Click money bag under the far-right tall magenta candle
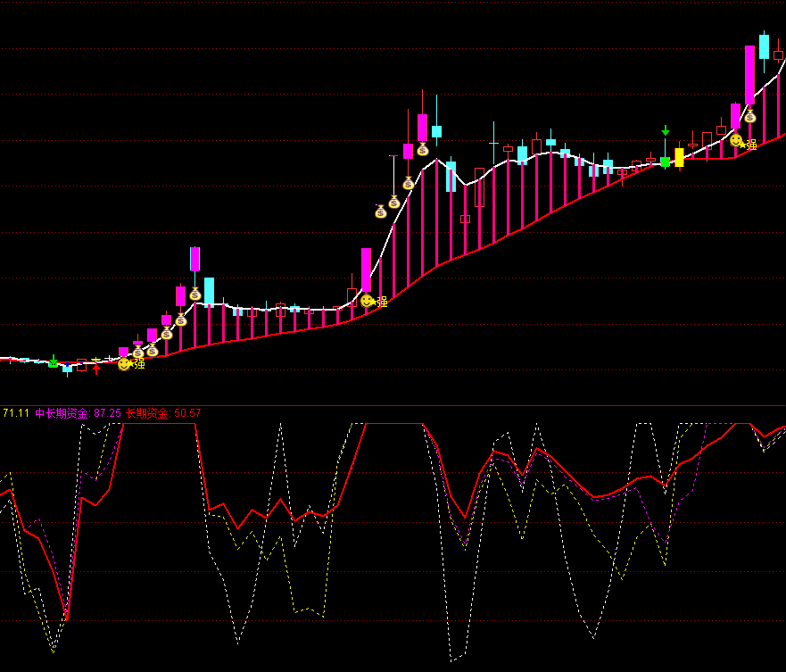Screen dimensions: 786x672 point(749,116)
